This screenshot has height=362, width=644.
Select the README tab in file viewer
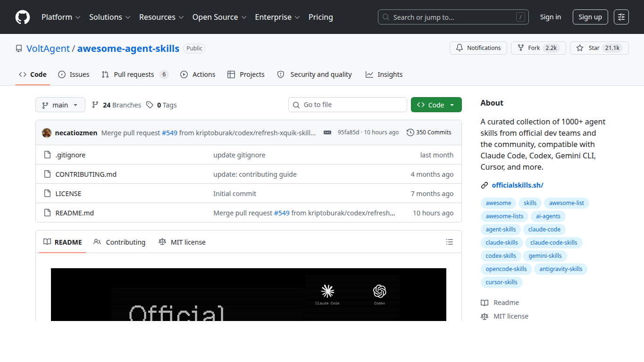(x=63, y=242)
